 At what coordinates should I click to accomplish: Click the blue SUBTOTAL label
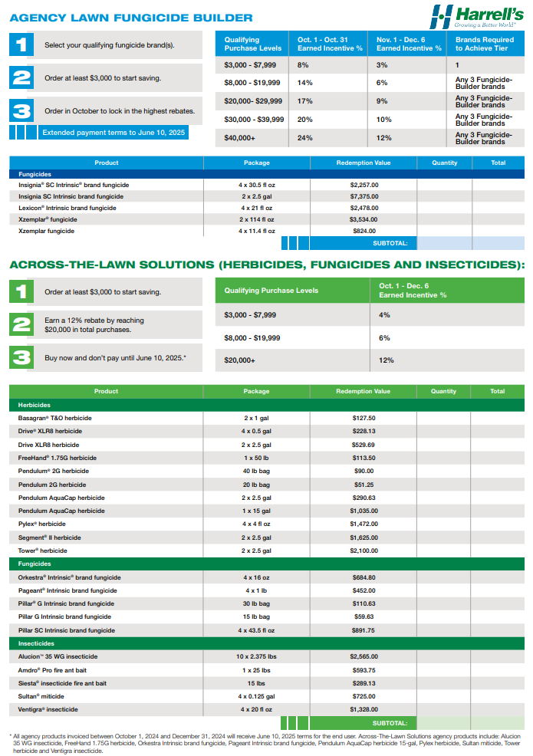pyautogui.click(x=390, y=243)
